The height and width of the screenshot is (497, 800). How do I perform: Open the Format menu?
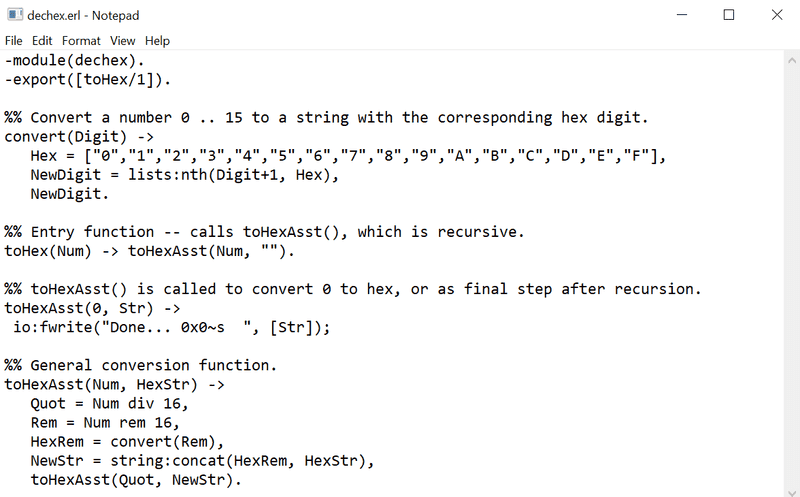pyautogui.click(x=81, y=41)
